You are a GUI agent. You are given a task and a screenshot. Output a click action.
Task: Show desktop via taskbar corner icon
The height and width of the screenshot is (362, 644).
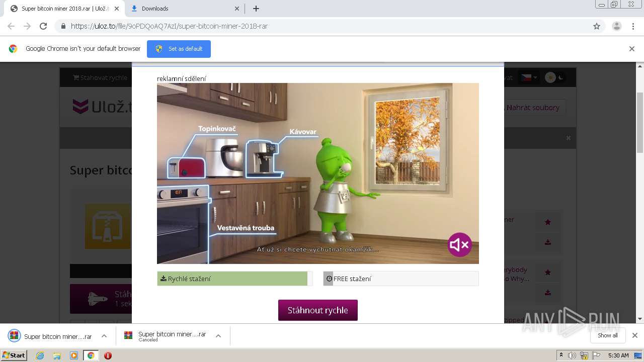[x=638, y=355]
